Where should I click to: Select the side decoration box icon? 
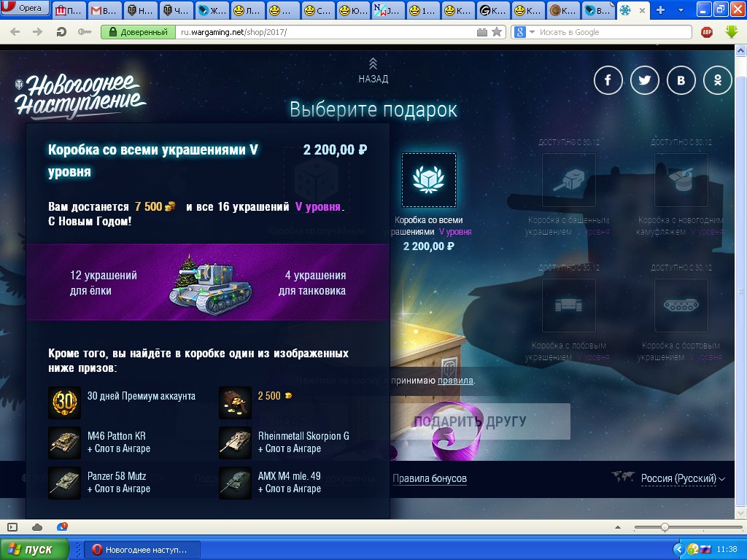point(681,306)
